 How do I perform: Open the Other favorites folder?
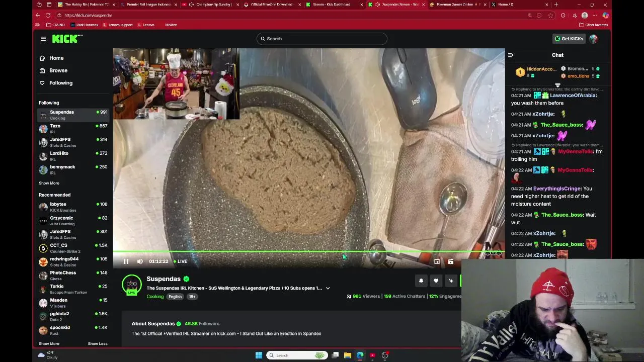(x=594, y=25)
